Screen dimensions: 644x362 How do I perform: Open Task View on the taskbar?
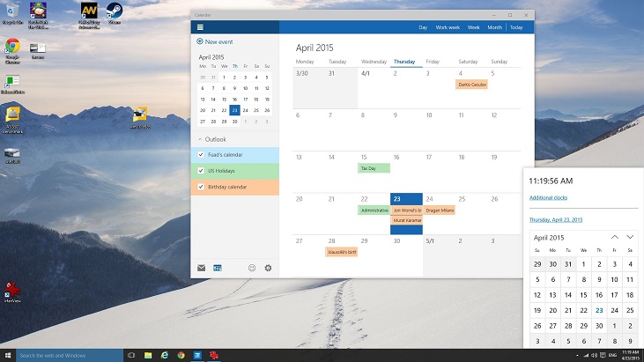tap(131, 355)
